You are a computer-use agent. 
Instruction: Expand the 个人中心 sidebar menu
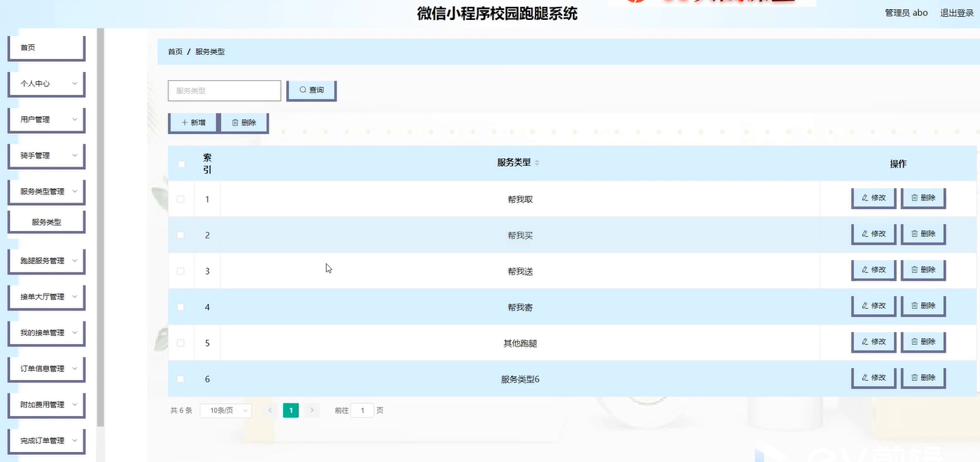click(46, 83)
